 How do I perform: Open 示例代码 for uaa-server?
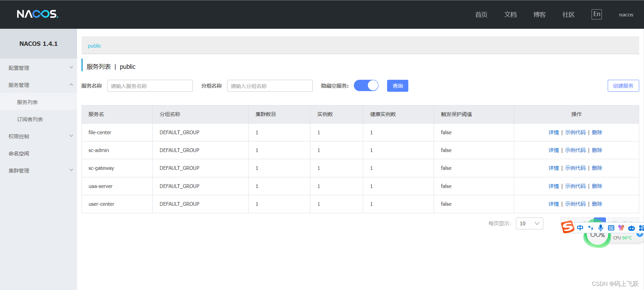tap(575, 186)
